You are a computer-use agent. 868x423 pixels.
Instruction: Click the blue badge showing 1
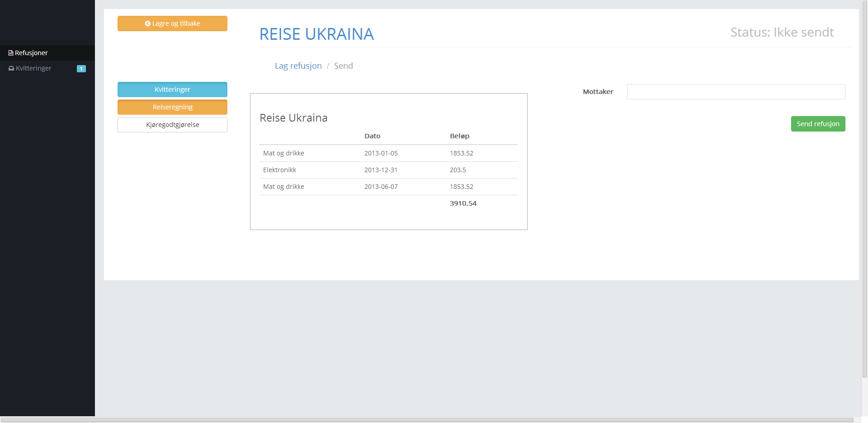(81, 69)
